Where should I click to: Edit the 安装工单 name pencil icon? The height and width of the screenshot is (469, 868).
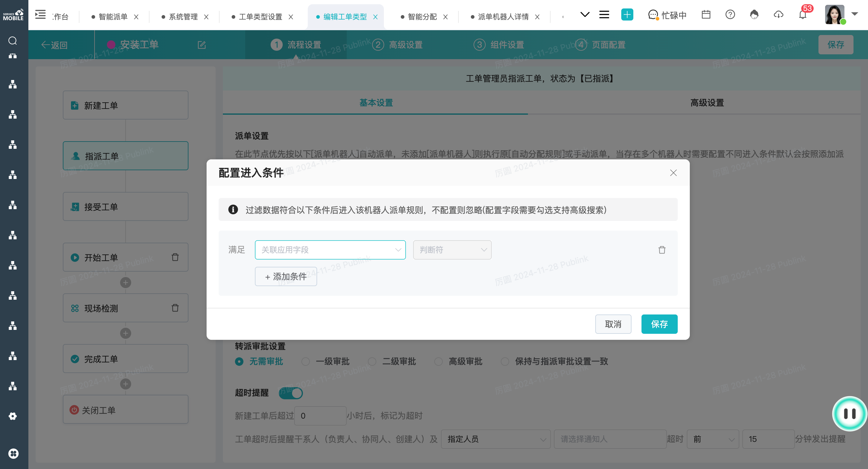click(x=201, y=45)
